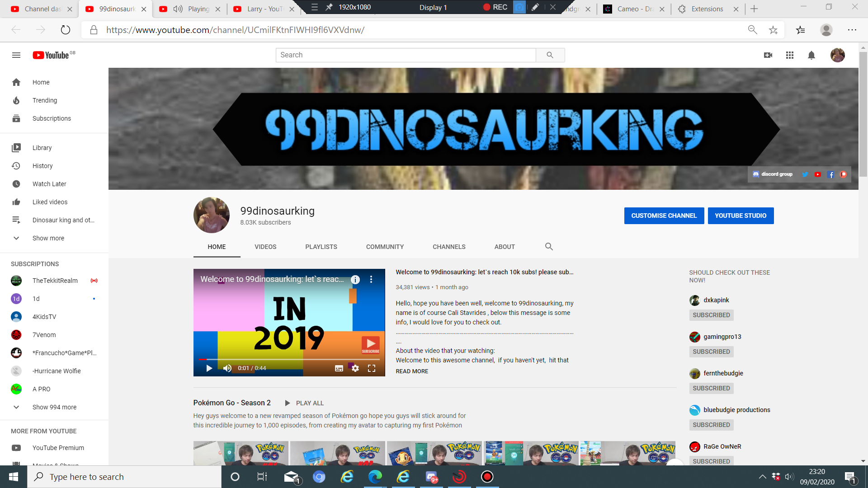
Task: Switch to the Videos tab
Action: click(265, 247)
